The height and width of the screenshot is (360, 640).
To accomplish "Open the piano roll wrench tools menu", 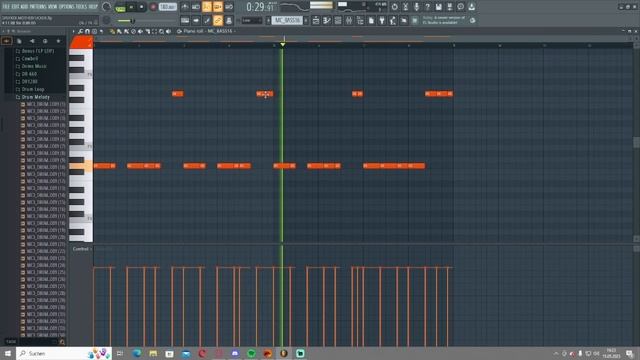I will click(x=80, y=31).
